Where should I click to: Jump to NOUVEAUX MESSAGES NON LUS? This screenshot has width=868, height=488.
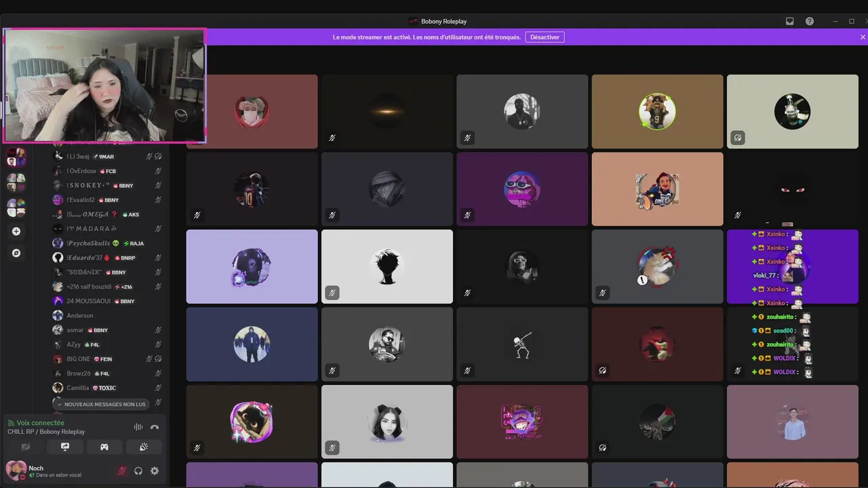[x=100, y=404]
